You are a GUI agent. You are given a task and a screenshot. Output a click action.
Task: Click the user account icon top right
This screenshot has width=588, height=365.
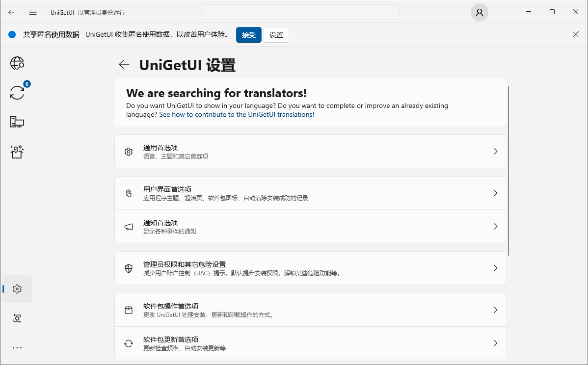479,12
